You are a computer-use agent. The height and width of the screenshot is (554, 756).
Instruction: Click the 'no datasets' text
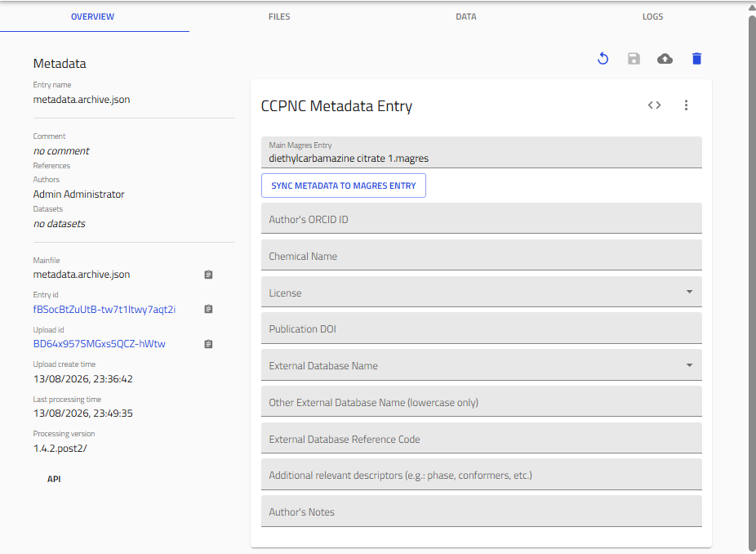(x=60, y=224)
